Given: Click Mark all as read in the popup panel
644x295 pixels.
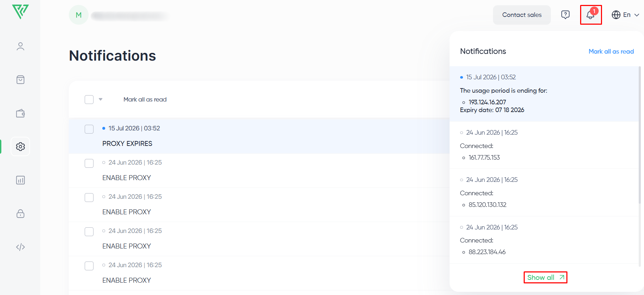Looking at the screenshot, I should click(x=611, y=51).
